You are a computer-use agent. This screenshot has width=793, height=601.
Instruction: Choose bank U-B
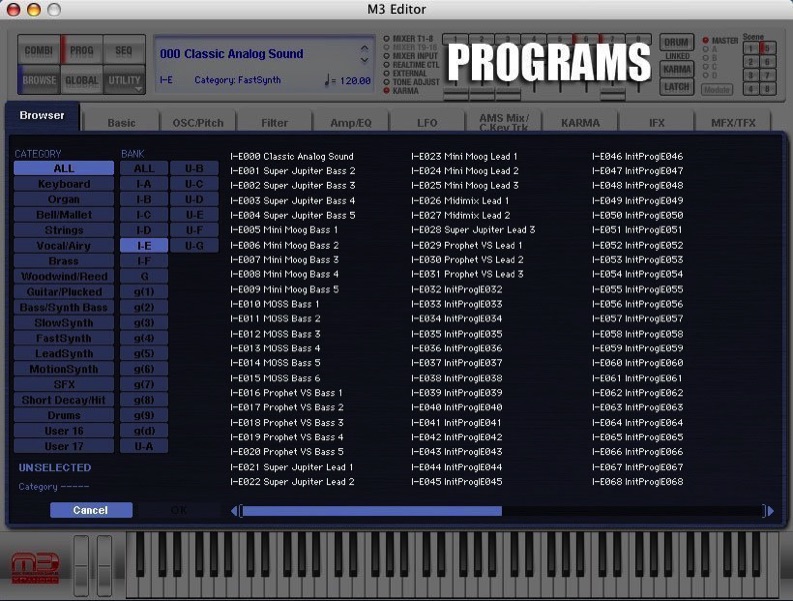(194, 168)
